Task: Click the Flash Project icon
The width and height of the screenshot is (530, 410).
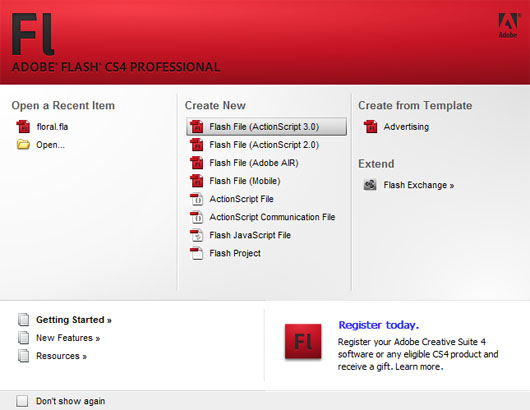Action: [x=197, y=253]
